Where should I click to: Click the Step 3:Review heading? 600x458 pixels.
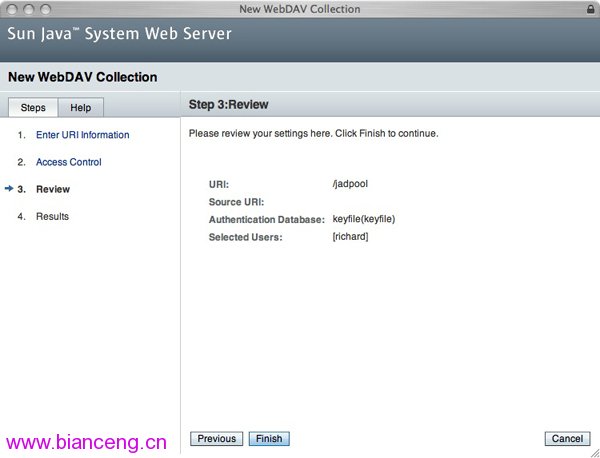click(228, 104)
